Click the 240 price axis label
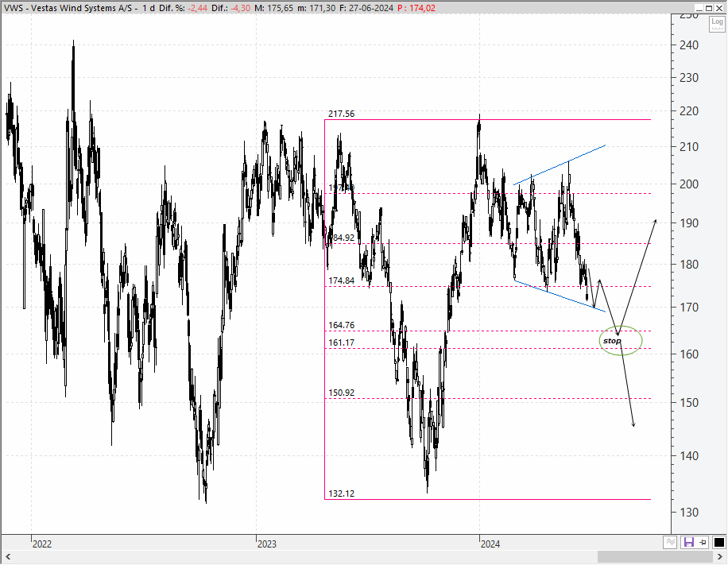The height and width of the screenshot is (565, 728). (x=689, y=45)
